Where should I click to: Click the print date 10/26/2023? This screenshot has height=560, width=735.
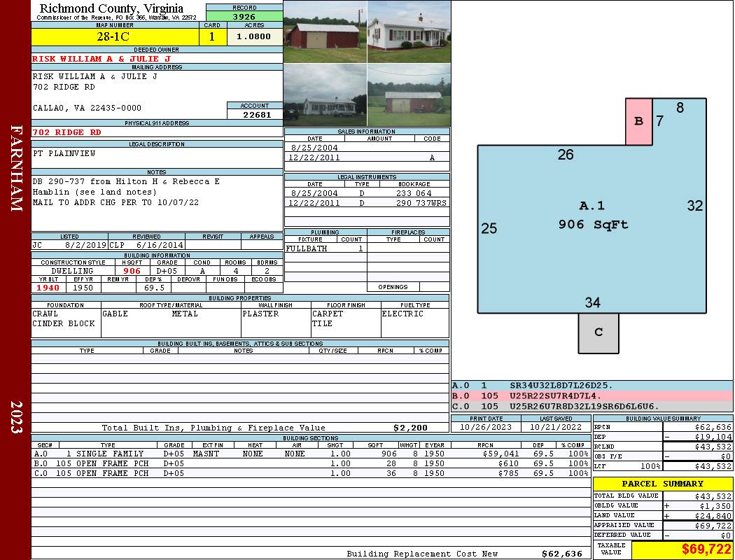pos(486,427)
